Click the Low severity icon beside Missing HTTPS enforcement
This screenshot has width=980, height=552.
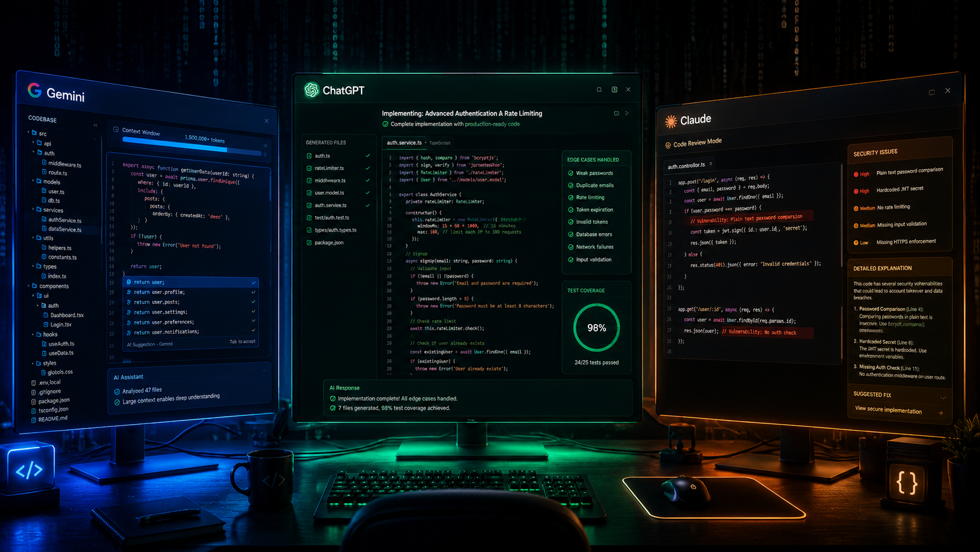pos(856,243)
